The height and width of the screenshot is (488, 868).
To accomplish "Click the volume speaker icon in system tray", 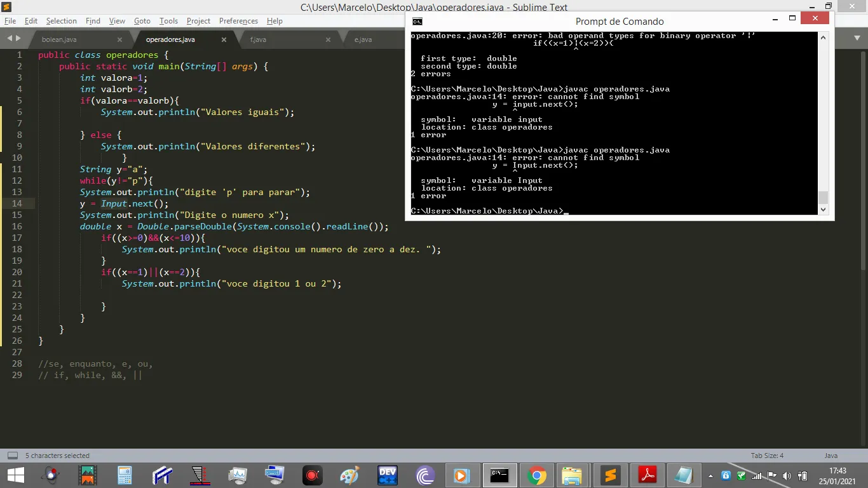I will 786,475.
